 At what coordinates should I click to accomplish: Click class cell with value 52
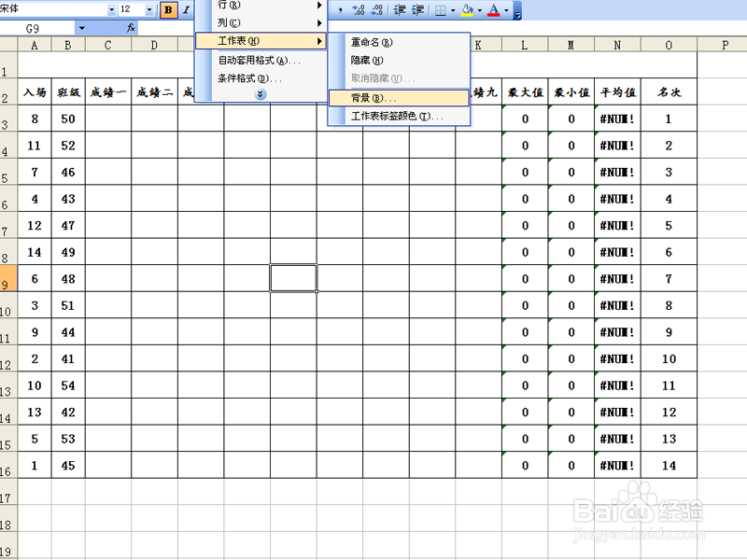(x=68, y=146)
